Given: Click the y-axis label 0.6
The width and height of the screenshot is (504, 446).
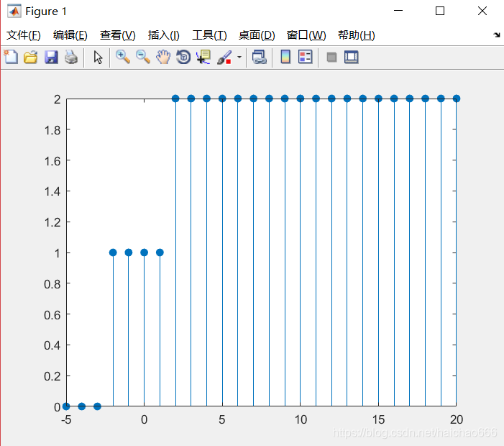Looking at the screenshot, I should click(52, 315).
